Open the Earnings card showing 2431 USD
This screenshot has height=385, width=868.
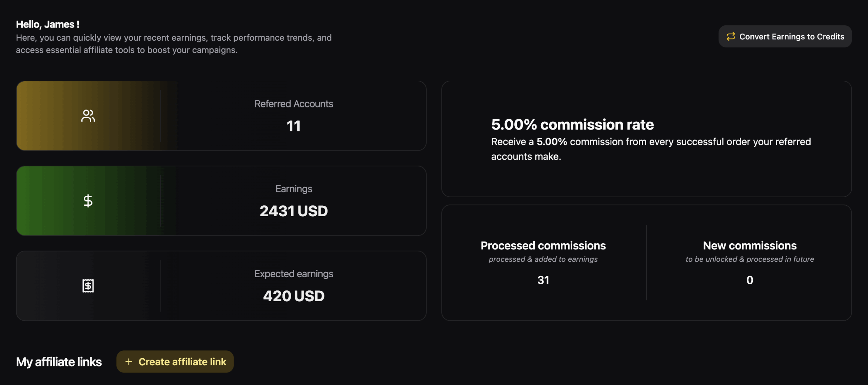[221, 201]
